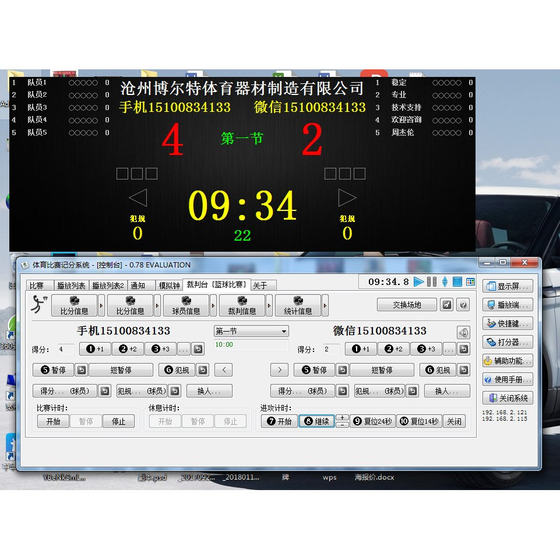Click the undo icon beside 微信 team's ⑤暂停
The width and height of the screenshot is (560, 560).
click(x=342, y=370)
